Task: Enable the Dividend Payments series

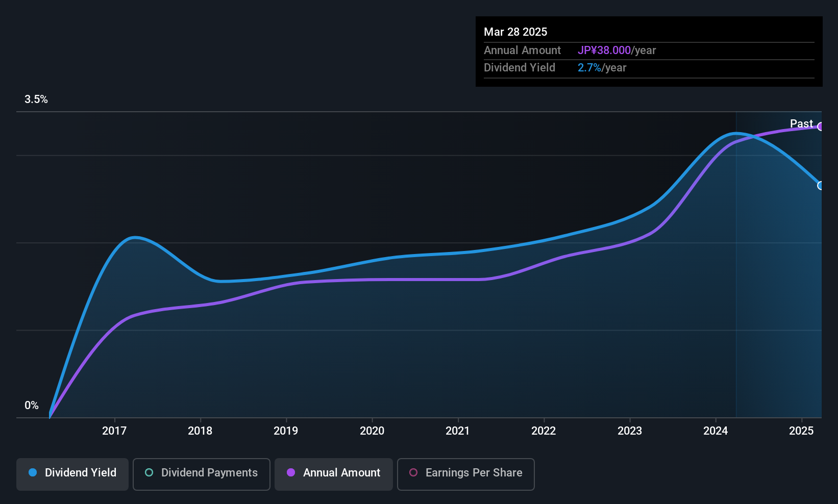Action: [209, 472]
